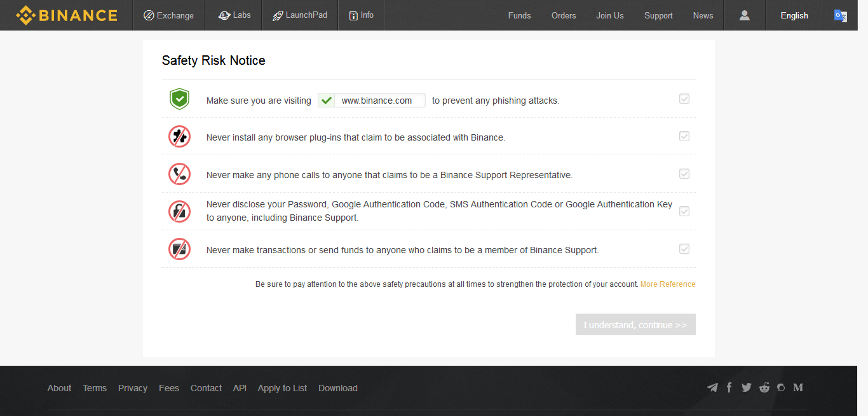Click I understand, continue button

(635, 324)
